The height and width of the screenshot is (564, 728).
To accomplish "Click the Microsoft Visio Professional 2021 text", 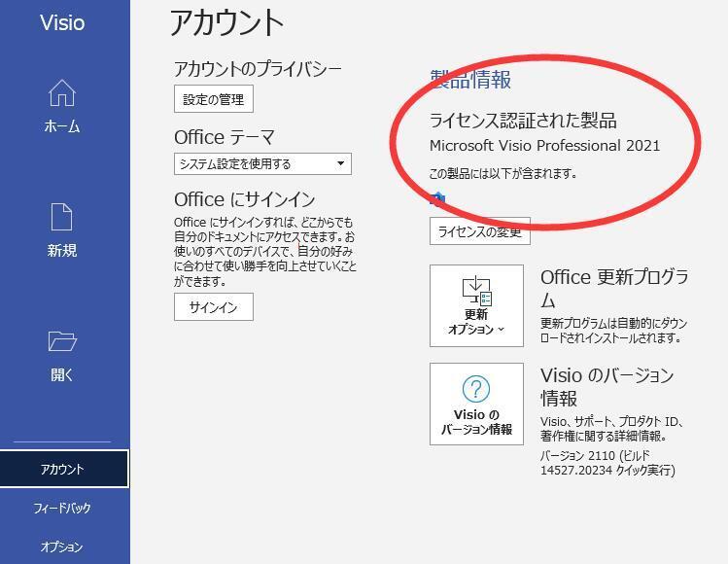I will tap(544, 146).
